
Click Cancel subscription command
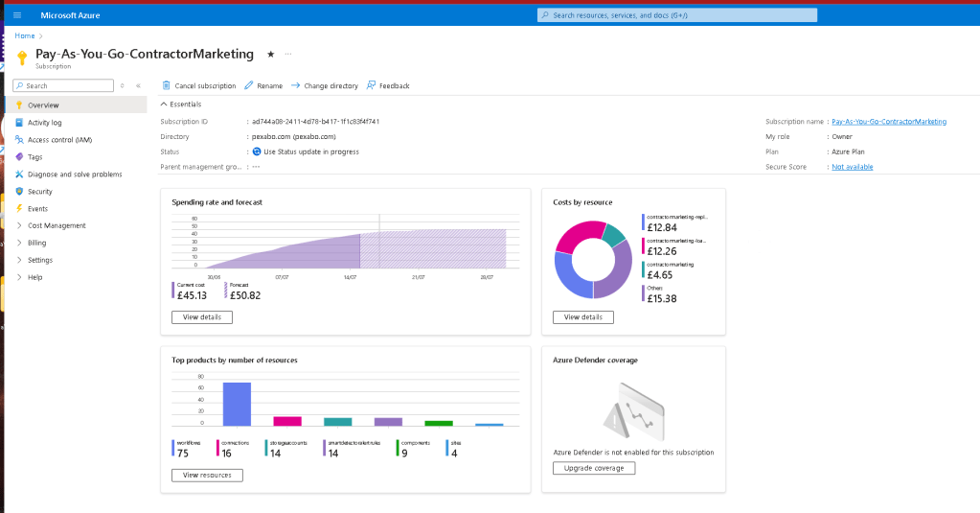[x=199, y=85]
